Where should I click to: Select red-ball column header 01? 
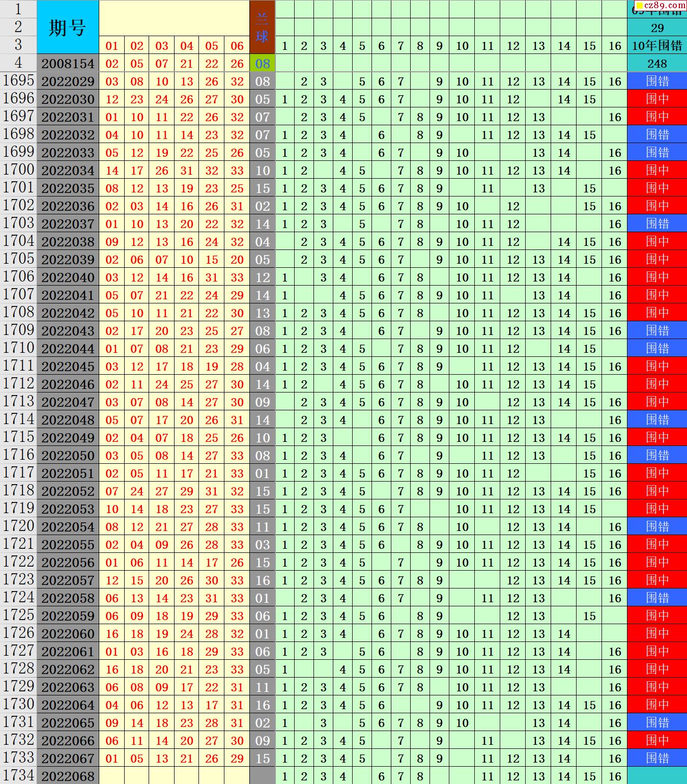click(112, 46)
